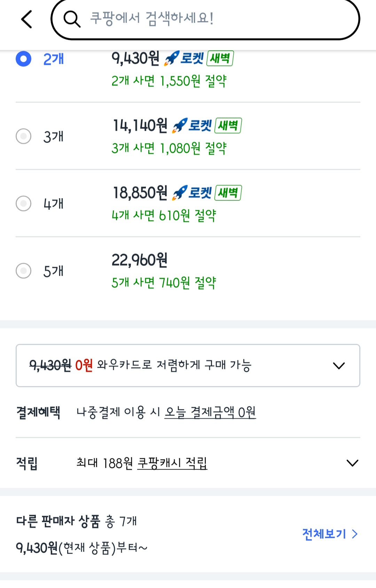
Task: Tap the back arrow icon
Action: pos(27,19)
